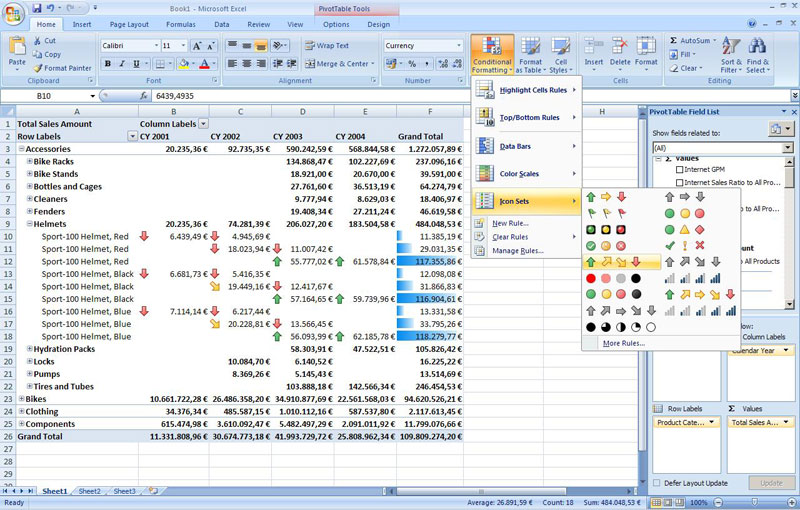Click the Increase Font Size icon
Viewport: 800px width, 510px height.
point(197,46)
